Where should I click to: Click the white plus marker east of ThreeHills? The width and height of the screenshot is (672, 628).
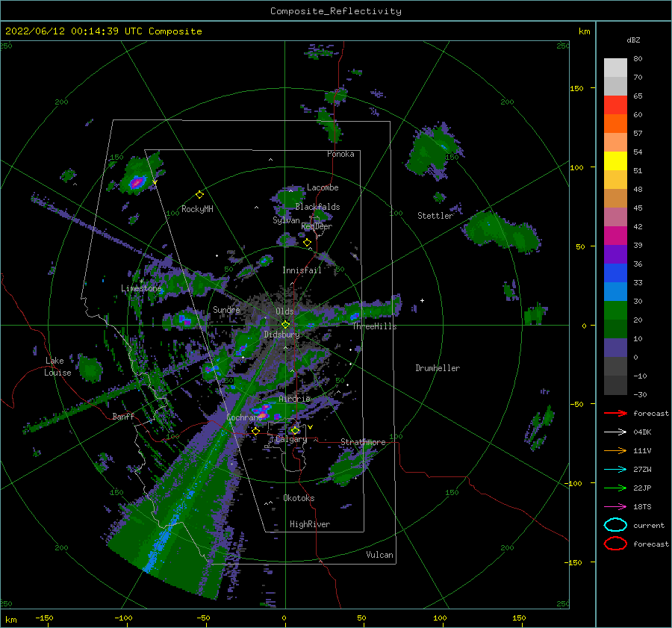click(422, 300)
